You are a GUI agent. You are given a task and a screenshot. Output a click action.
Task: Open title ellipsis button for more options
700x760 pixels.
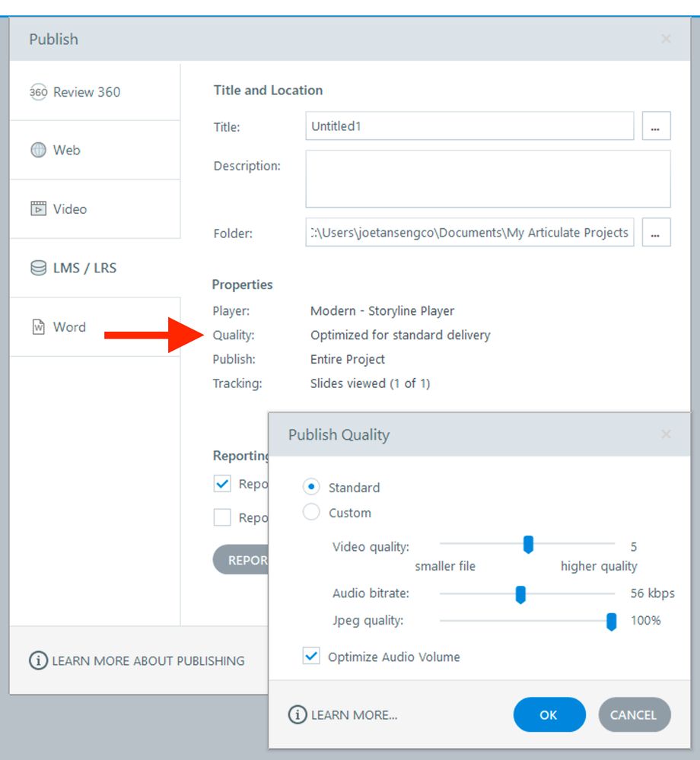pos(656,126)
